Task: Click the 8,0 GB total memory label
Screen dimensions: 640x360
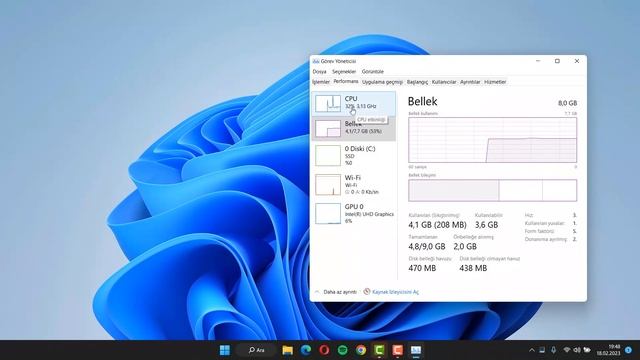Action: click(567, 103)
